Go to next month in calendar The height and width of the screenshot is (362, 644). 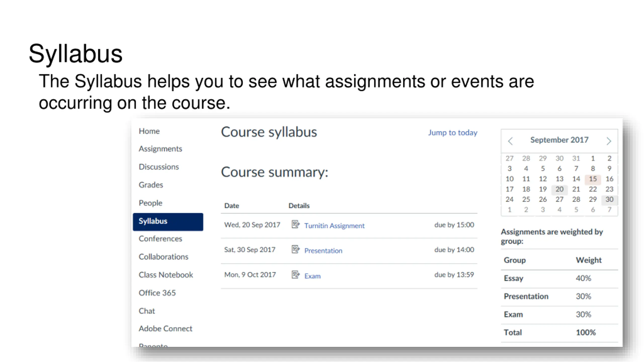click(609, 141)
